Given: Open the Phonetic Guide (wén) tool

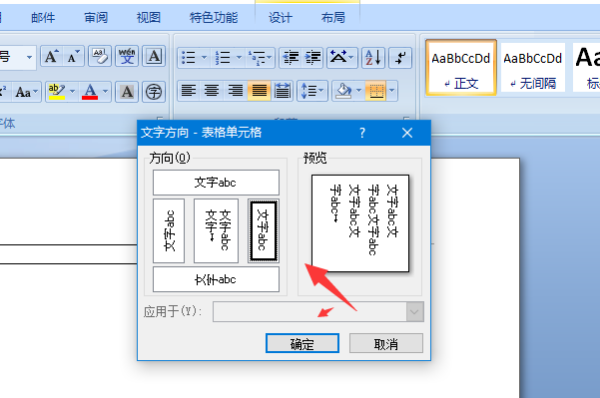Looking at the screenshot, I should [x=127, y=57].
